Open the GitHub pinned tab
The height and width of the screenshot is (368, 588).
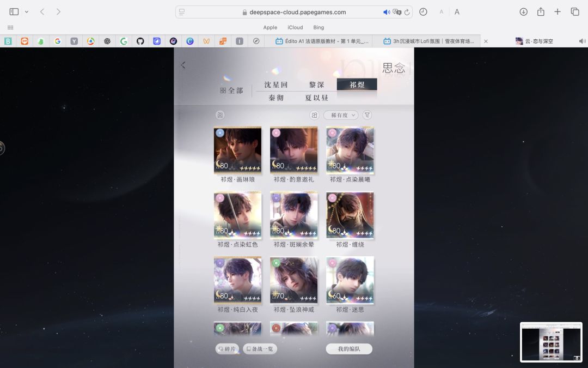point(140,41)
